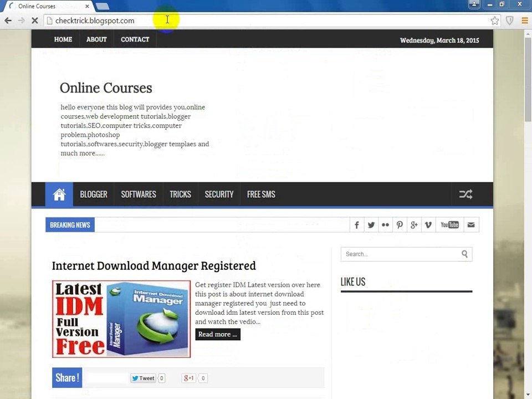Click the email envelope icon
This screenshot has width=532, height=399.
click(471, 225)
